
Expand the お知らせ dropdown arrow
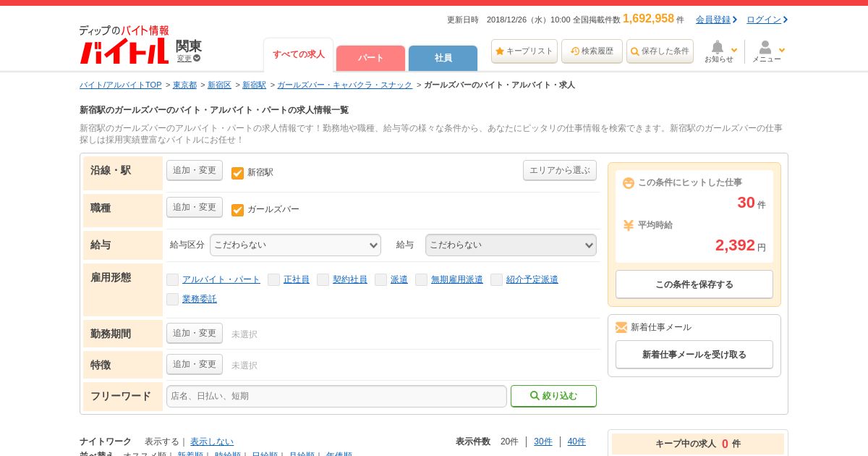pos(734,51)
